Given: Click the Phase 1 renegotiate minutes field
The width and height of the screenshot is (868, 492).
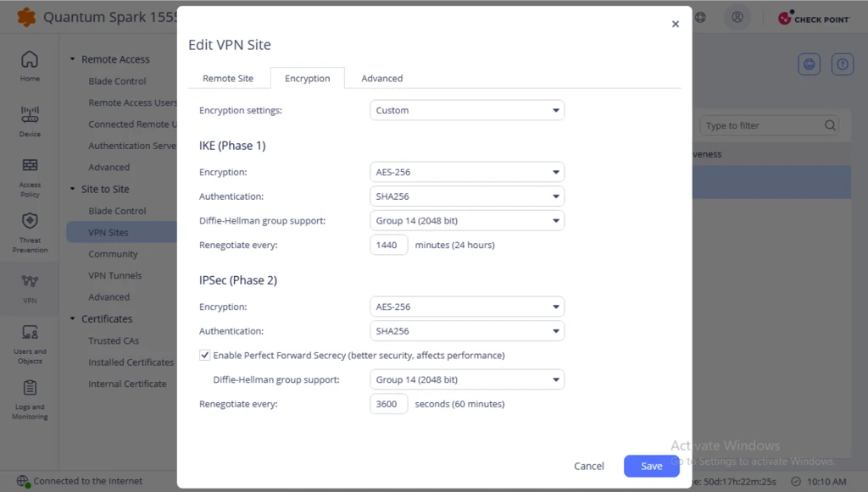Looking at the screenshot, I should point(388,245).
